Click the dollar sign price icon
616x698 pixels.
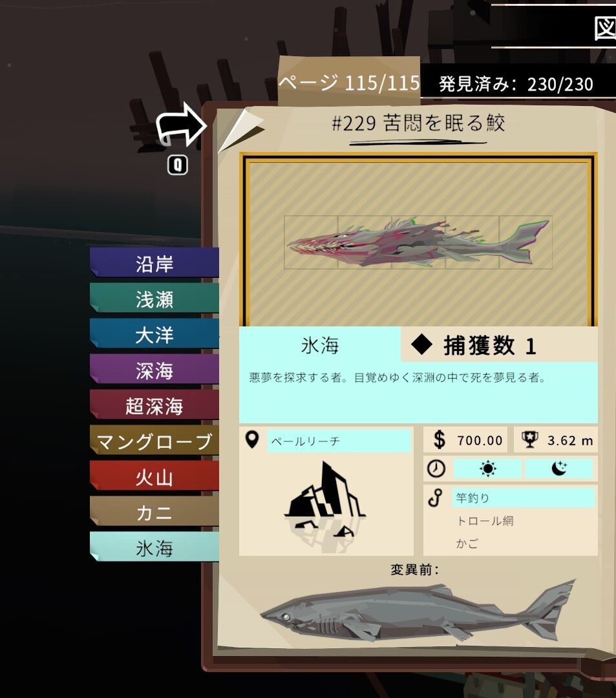tap(440, 440)
